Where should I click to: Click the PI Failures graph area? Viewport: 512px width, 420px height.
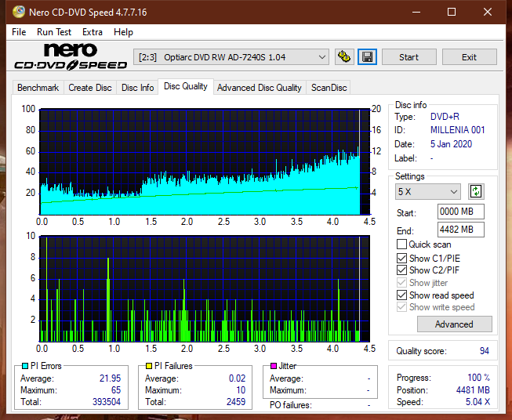tap(205, 288)
